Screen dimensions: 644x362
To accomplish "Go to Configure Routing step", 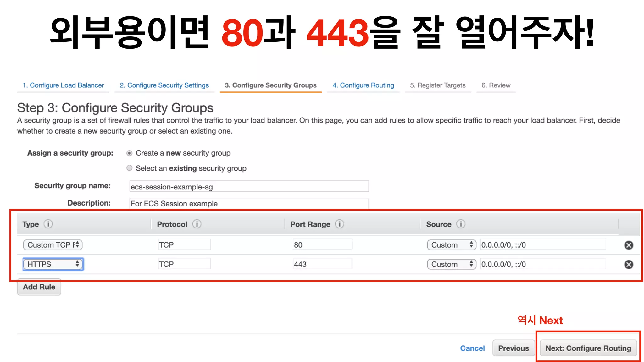I will 363,85.
